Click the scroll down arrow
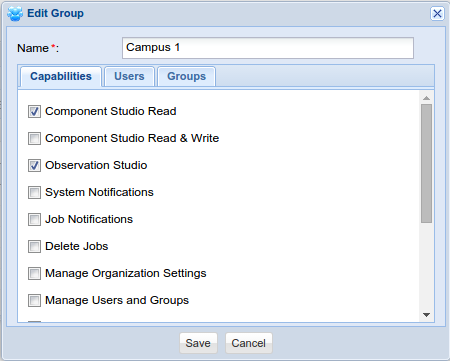 click(426, 315)
